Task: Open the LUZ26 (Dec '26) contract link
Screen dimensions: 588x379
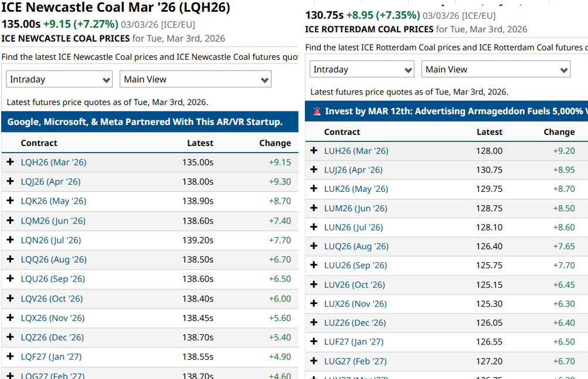Action: point(355,323)
